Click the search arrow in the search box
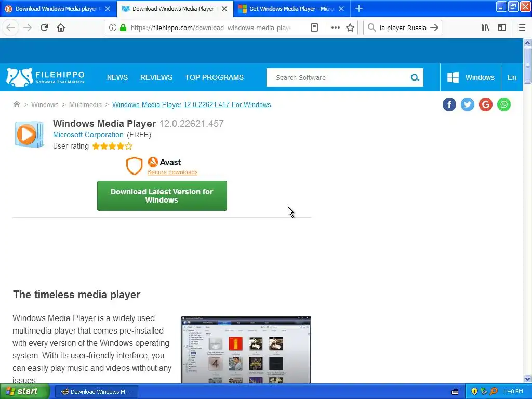532x399 pixels. click(434, 28)
